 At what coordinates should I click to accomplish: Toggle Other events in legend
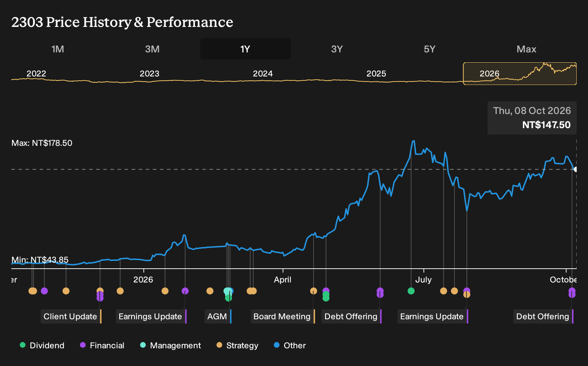pyautogui.click(x=290, y=345)
